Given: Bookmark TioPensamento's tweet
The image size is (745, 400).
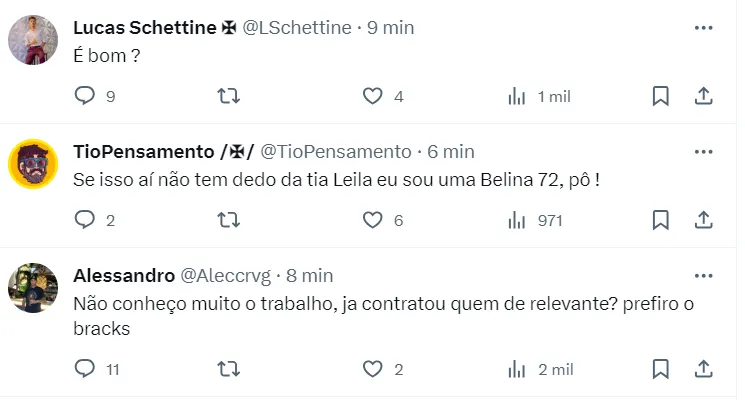Looking at the screenshot, I should tap(660, 220).
